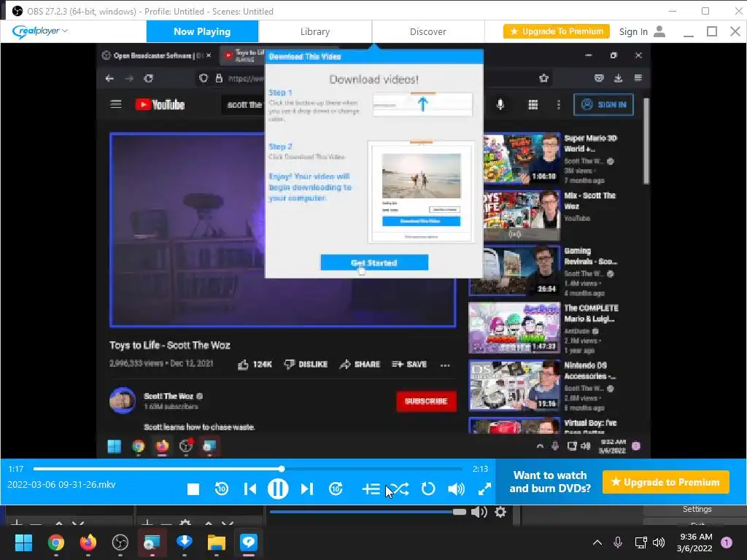Open the playlist queue icon
This screenshot has height=560, width=747.
tap(371, 489)
